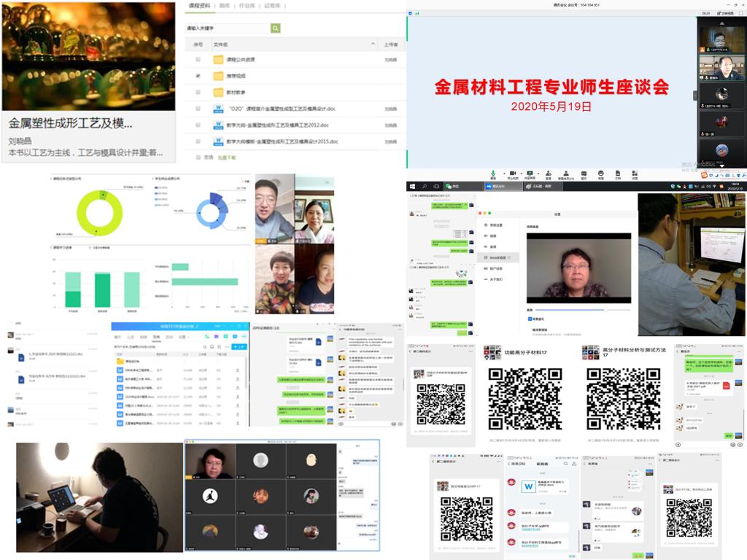Click Word icon of 教学大纲 2012.doc file
Viewport: 747px width, 560px height.
point(218,125)
